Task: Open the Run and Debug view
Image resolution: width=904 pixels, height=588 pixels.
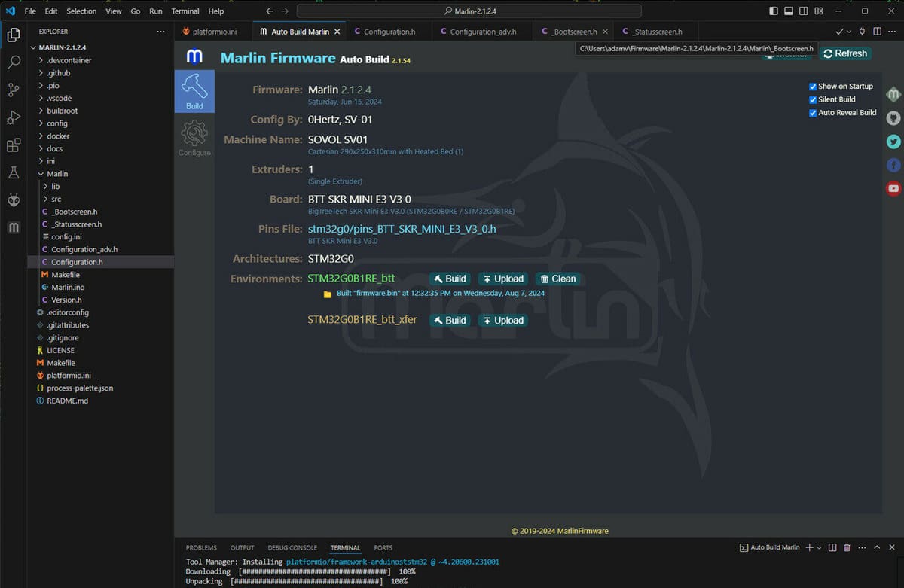Action: point(14,117)
